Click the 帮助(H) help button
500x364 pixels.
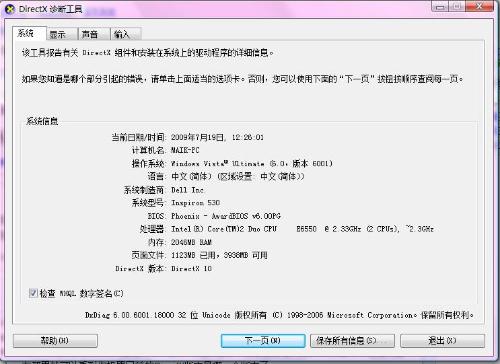click(55, 341)
